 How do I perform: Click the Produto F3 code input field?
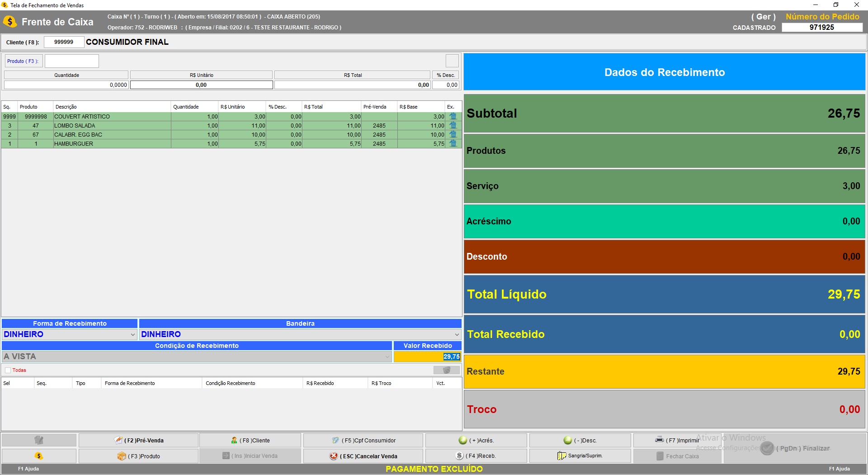click(x=72, y=61)
